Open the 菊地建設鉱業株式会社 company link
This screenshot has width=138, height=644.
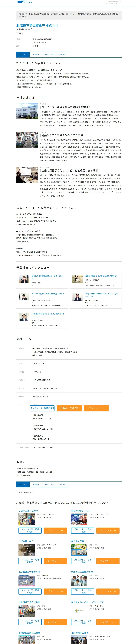29,633
